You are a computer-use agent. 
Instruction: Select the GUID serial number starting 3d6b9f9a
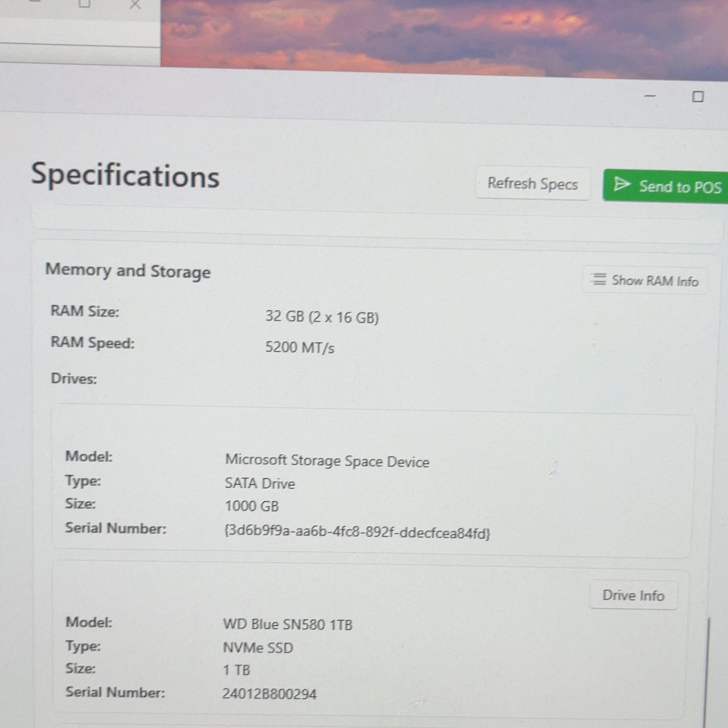(357, 532)
